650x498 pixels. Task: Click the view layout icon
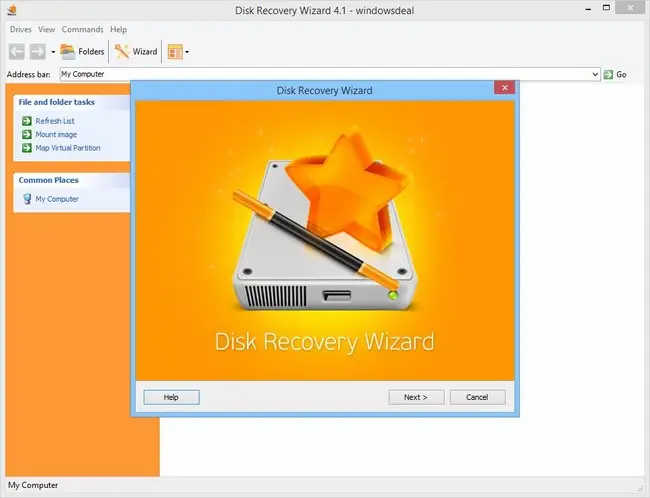click(x=175, y=52)
